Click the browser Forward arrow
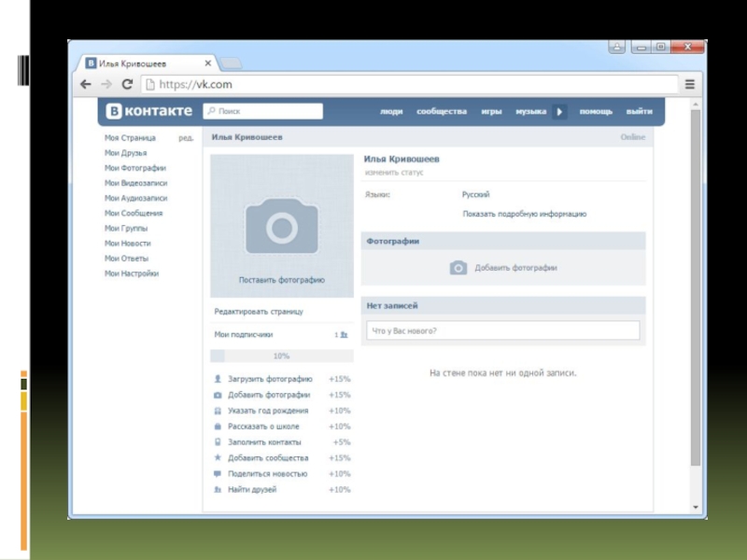Image resolution: width=747 pixels, height=560 pixels. tap(106, 84)
